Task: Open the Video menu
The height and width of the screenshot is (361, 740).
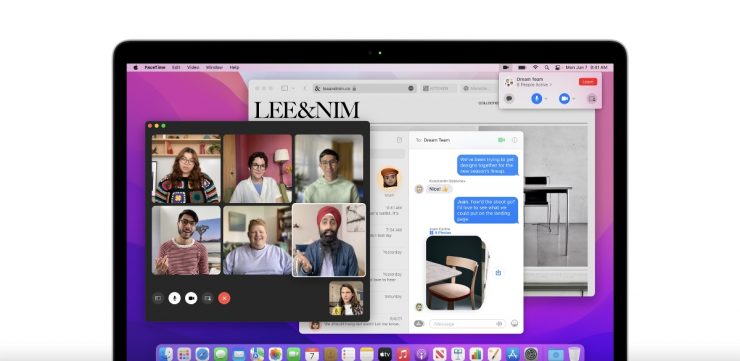Action: [193, 67]
